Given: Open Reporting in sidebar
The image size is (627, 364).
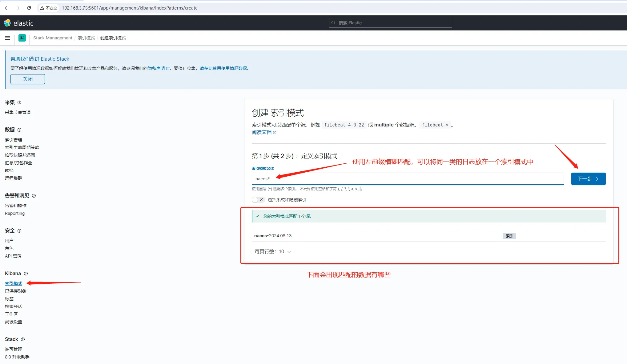Looking at the screenshot, I should pyautogui.click(x=15, y=213).
